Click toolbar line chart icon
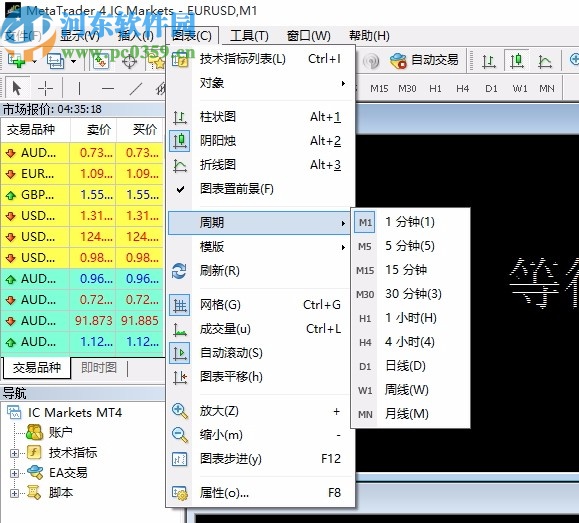Viewport: 579px width, 523px height. [545, 61]
